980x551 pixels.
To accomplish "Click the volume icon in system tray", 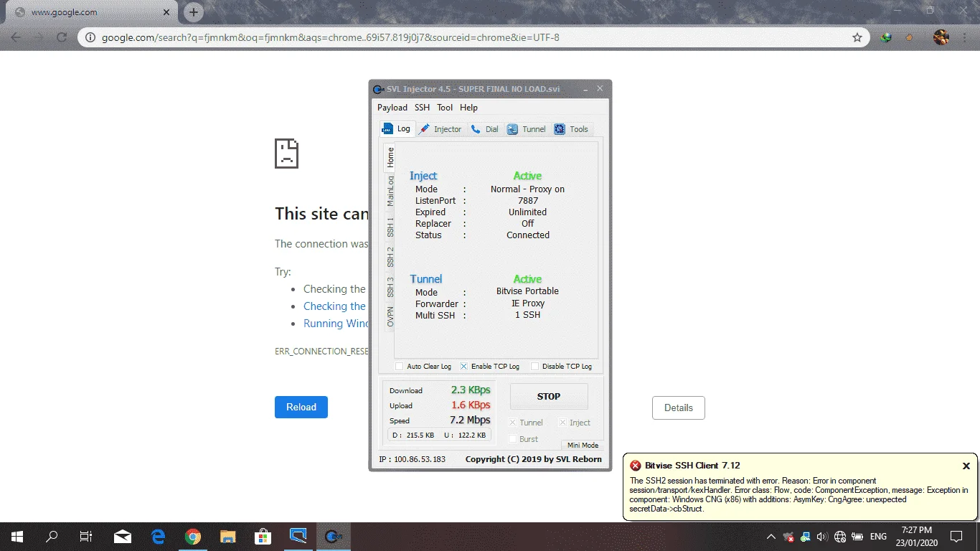I will [x=822, y=537].
